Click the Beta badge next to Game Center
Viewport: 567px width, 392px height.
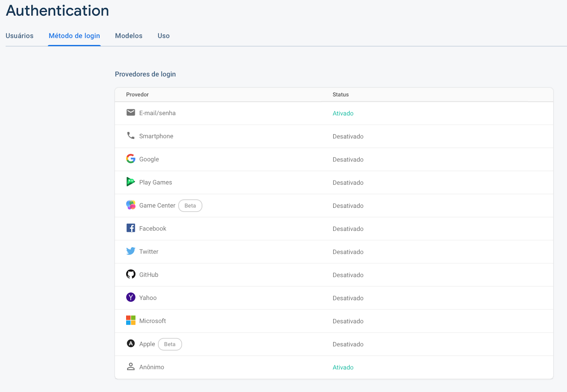point(190,206)
